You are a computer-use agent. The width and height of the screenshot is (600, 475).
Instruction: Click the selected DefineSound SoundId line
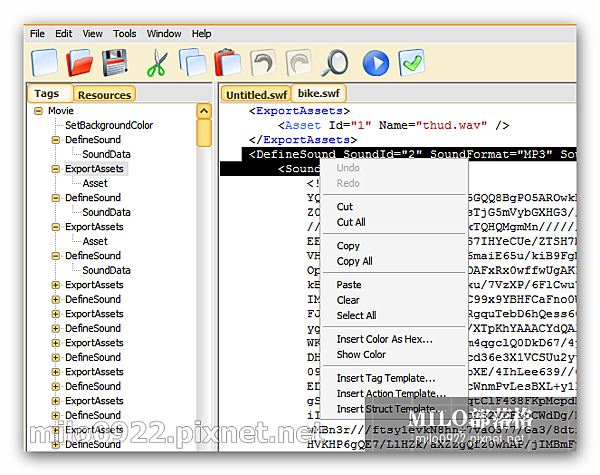point(409,154)
